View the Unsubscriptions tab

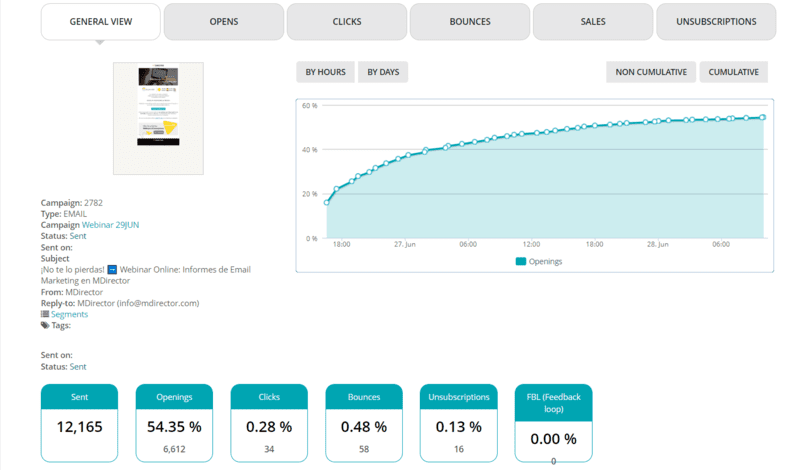(716, 21)
